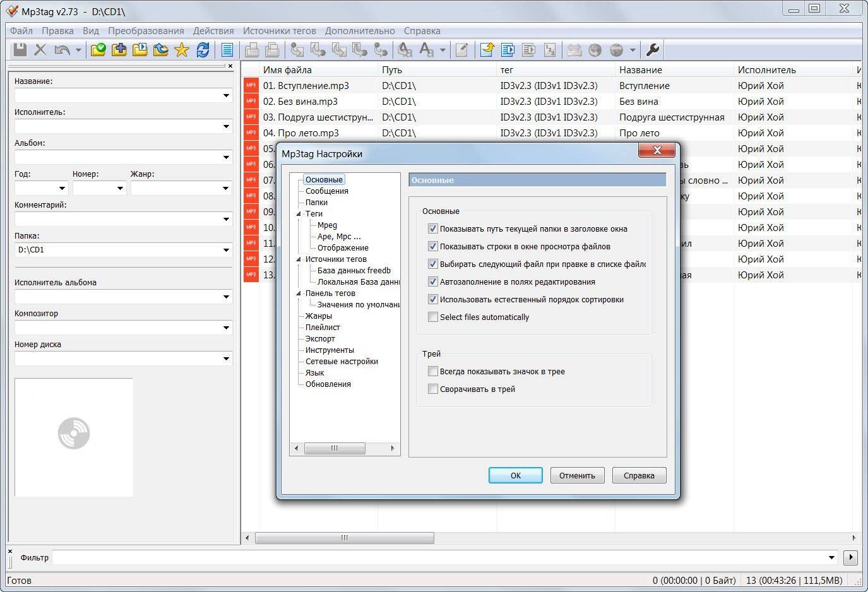This screenshot has width=868, height=592.
Task: Click the Create playlist icon with blue frame
Action: pos(508,50)
